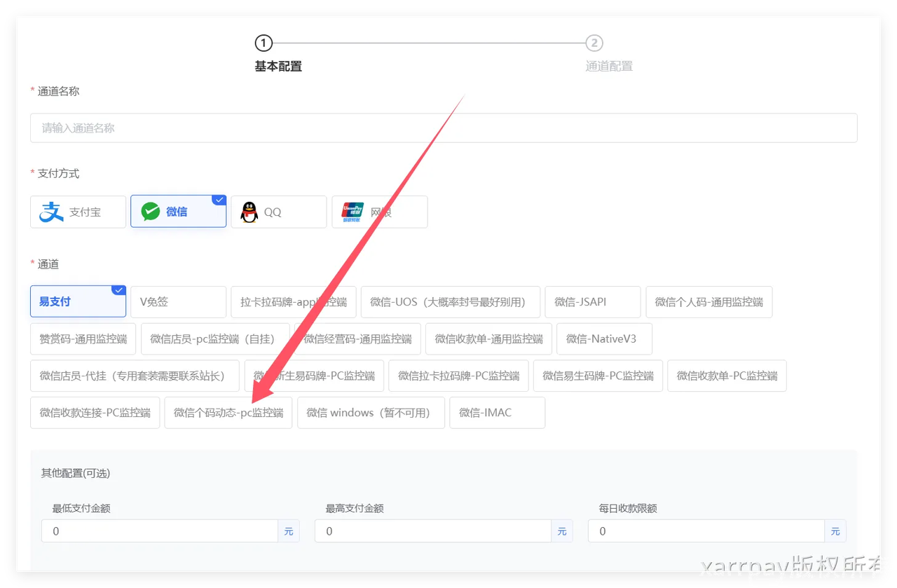The image size is (897, 588).
Task: Type in the 通道名称 input field
Action: [x=443, y=128]
